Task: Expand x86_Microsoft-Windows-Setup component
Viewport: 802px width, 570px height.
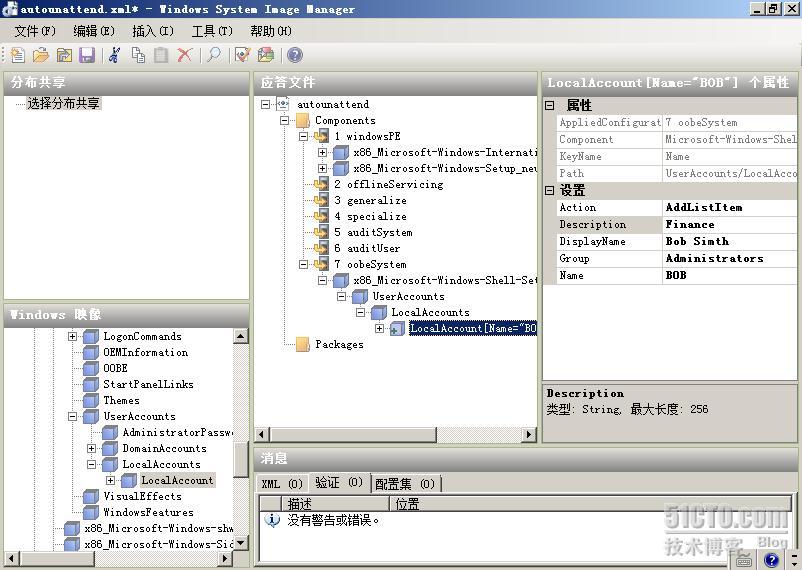Action: coord(322,168)
